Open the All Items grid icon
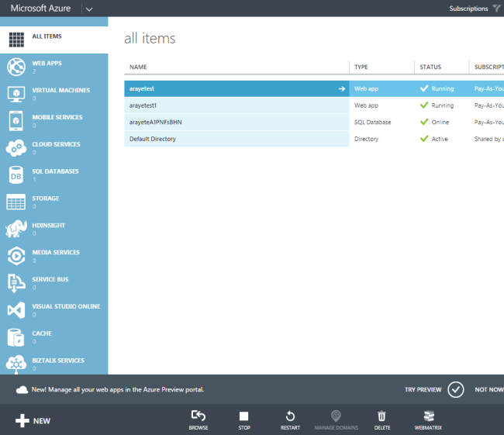This screenshot has height=435, width=504. pyautogui.click(x=16, y=40)
